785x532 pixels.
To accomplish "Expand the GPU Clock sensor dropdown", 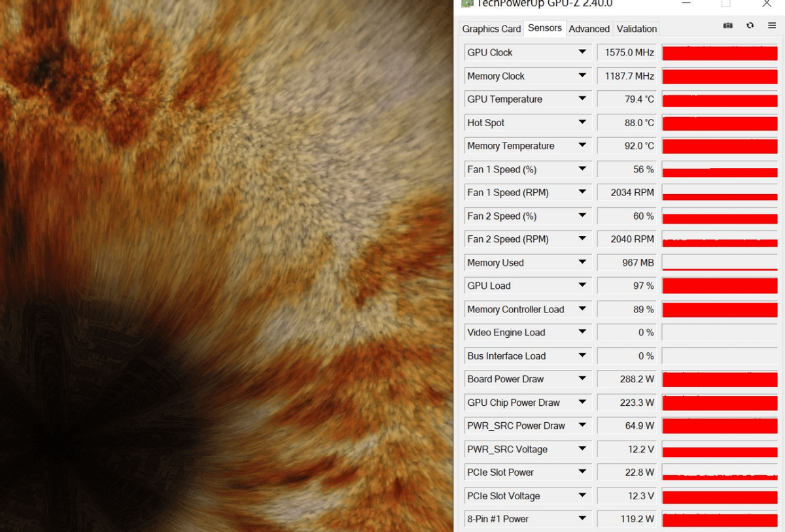I will click(582, 52).
